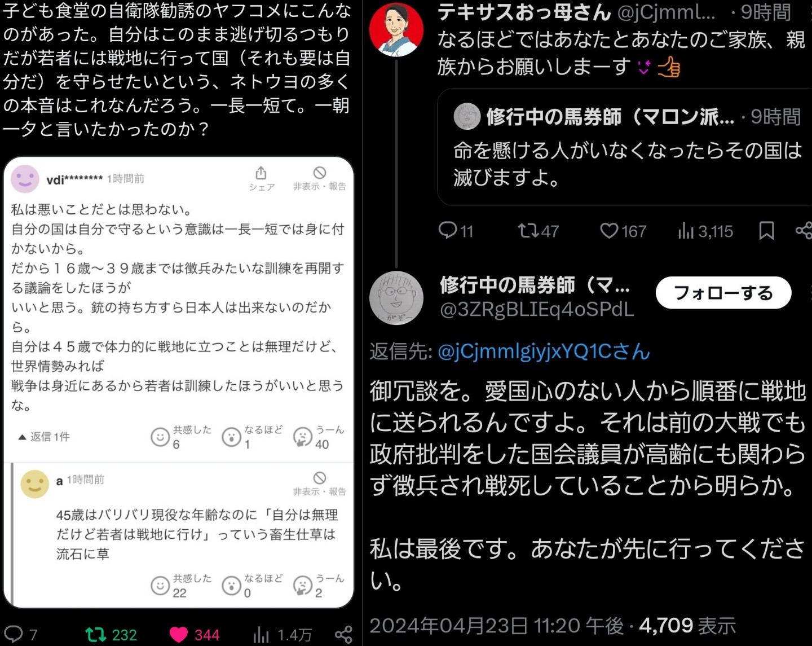This screenshot has width=812, height=646.
Task: Collapse the '返信 1件' reply thread
Action: coord(44,437)
